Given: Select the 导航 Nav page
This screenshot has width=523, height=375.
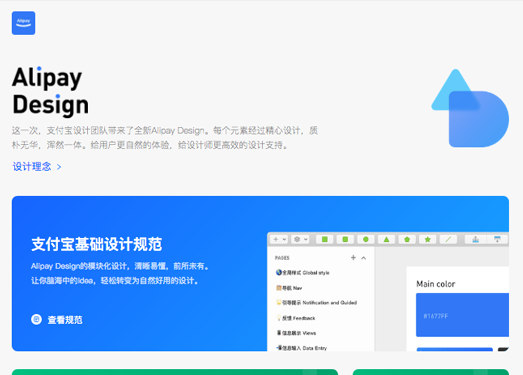Looking at the screenshot, I should 289,288.
